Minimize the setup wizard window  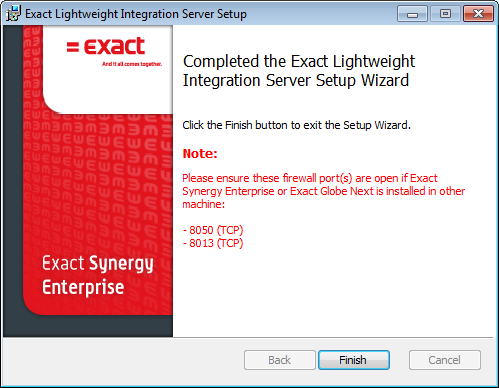click(x=412, y=14)
